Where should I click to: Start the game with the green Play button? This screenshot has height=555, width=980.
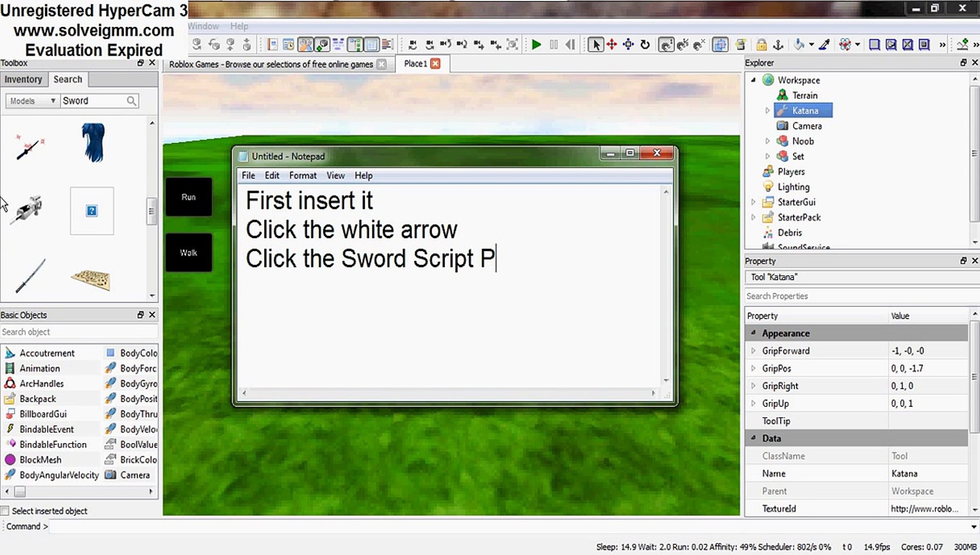pos(536,45)
